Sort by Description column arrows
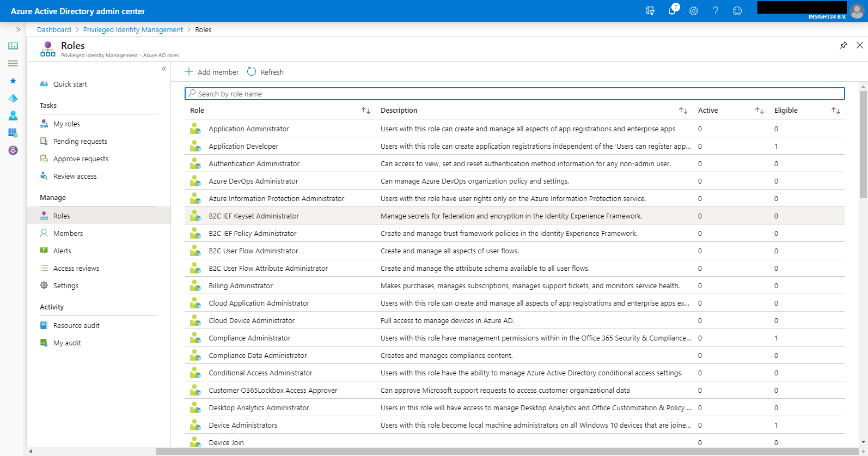Image resolution: width=868 pixels, height=456 pixels. click(683, 111)
